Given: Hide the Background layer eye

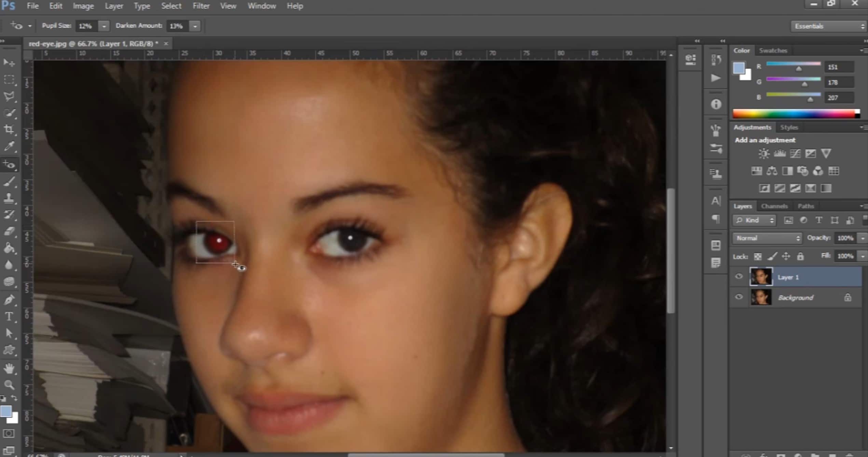Looking at the screenshot, I should (x=739, y=297).
